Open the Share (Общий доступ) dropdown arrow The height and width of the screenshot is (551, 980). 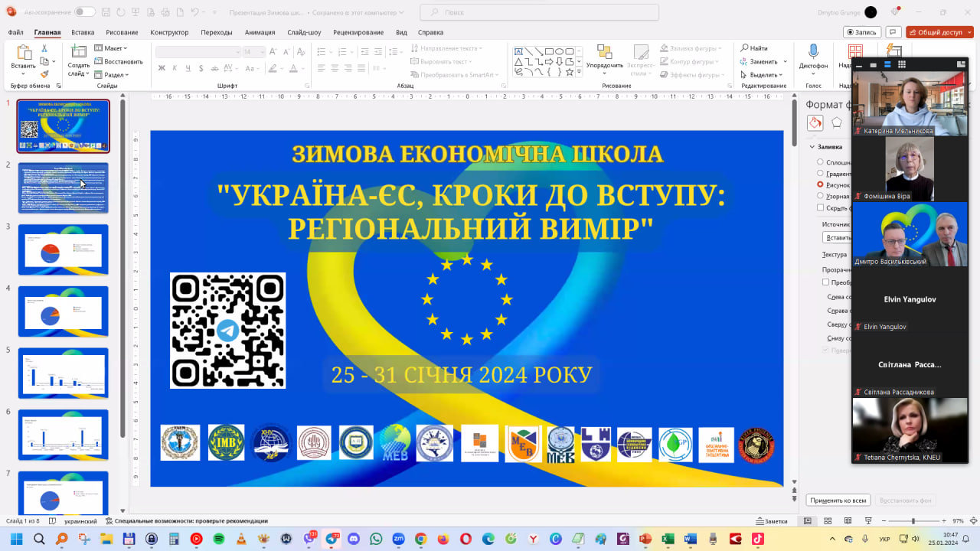(x=968, y=32)
